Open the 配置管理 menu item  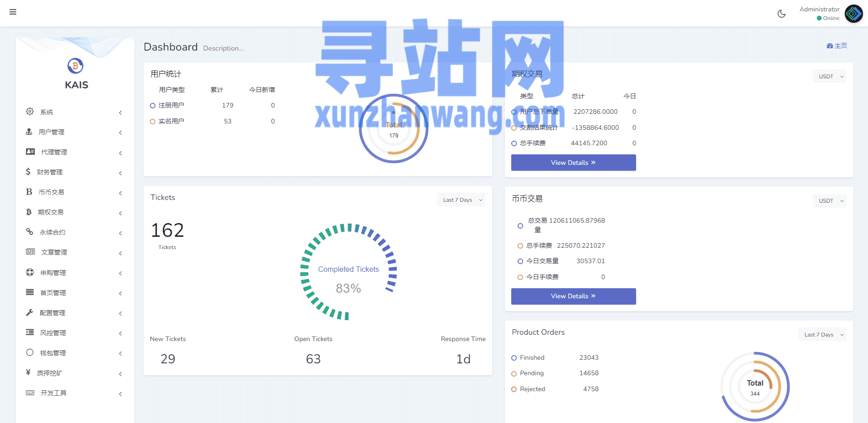75,313
